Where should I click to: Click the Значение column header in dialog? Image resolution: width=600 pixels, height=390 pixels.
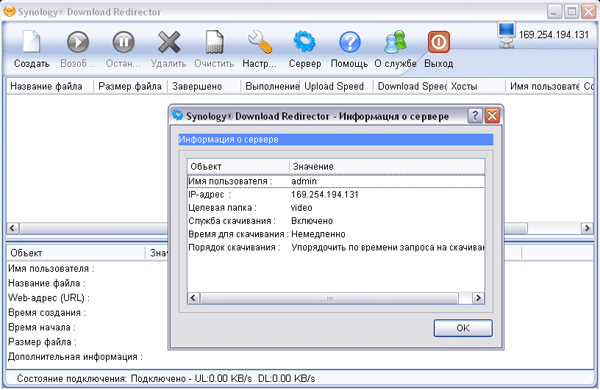[386, 166]
